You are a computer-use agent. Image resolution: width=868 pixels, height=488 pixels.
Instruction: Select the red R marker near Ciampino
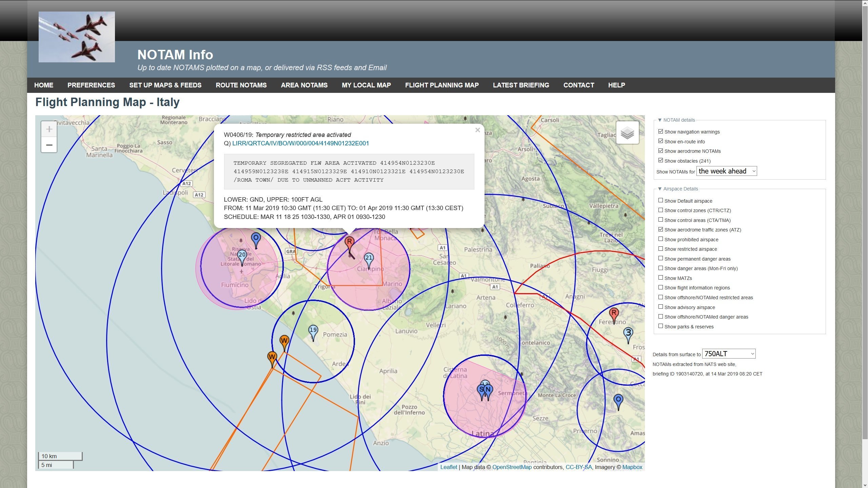pos(349,244)
